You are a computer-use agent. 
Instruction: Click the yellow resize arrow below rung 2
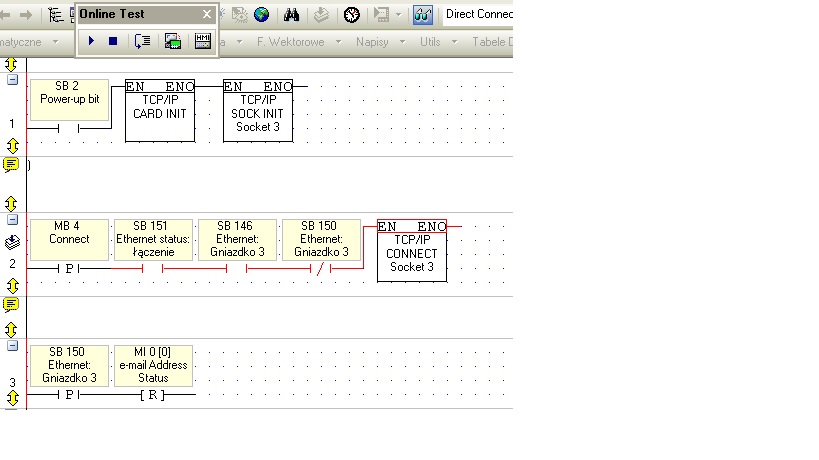click(x=13, y=286)
